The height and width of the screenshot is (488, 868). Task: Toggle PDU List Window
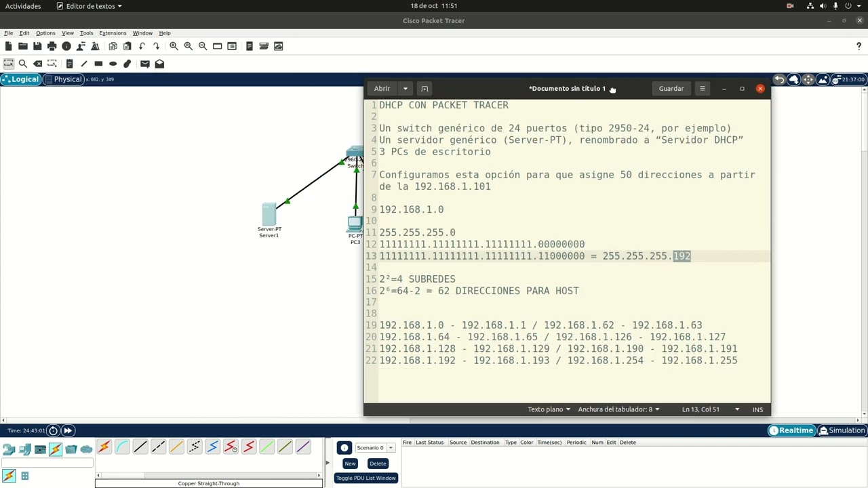(366, 478)
